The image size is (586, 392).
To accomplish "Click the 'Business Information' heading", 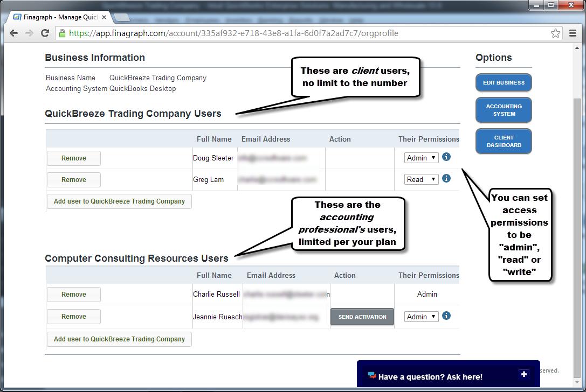I will click(95, 58).
